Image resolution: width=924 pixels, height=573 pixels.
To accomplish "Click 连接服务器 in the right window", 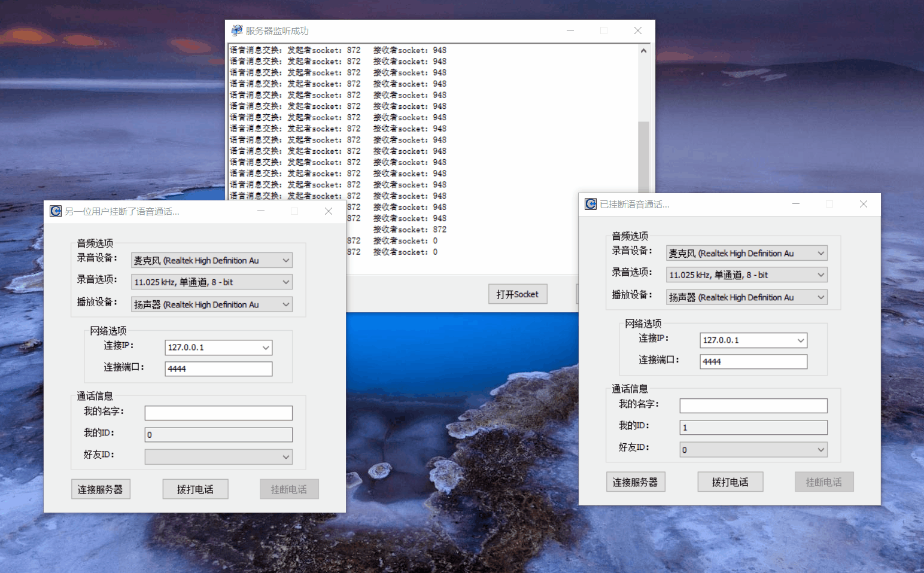I will (x=636, y=481).
